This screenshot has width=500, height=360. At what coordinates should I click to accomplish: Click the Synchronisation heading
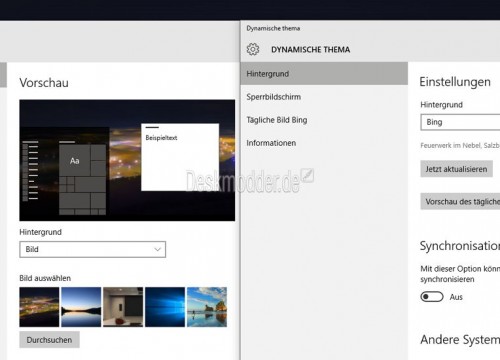[460, 246]
